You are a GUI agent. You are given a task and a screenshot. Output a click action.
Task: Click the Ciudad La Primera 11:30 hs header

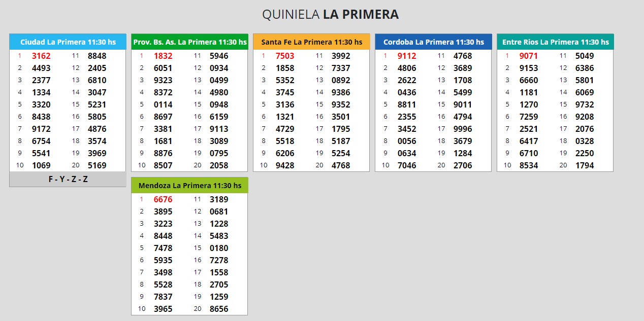[x=68, y=42]
